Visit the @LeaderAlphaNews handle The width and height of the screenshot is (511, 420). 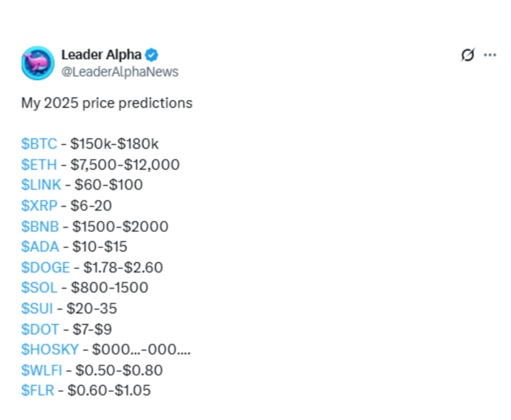(x=120, y=72)
